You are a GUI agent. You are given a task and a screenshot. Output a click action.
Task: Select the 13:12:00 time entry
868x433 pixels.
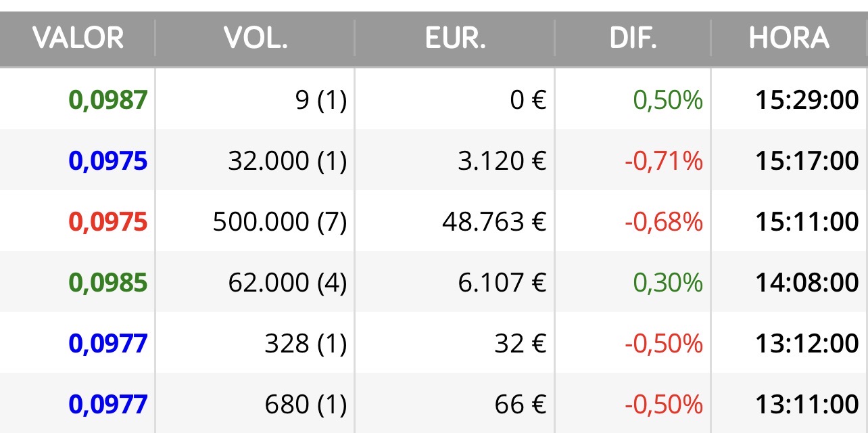pyautogui.click(x=807, y=344)
